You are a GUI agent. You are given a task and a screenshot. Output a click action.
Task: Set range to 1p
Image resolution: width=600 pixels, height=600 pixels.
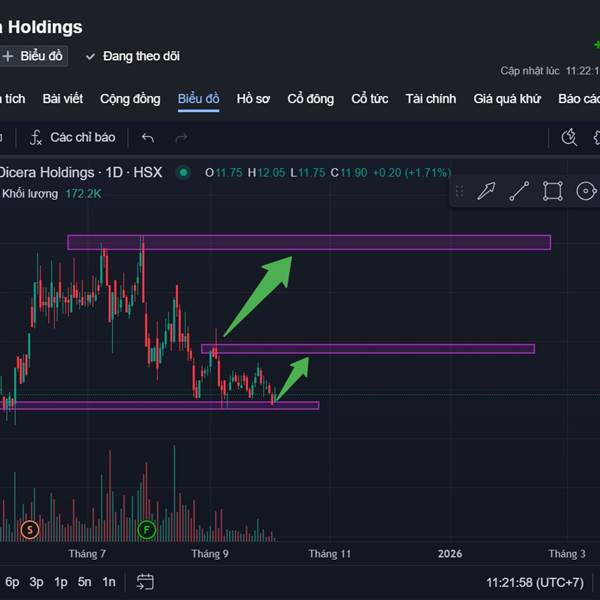click(61, 582)
